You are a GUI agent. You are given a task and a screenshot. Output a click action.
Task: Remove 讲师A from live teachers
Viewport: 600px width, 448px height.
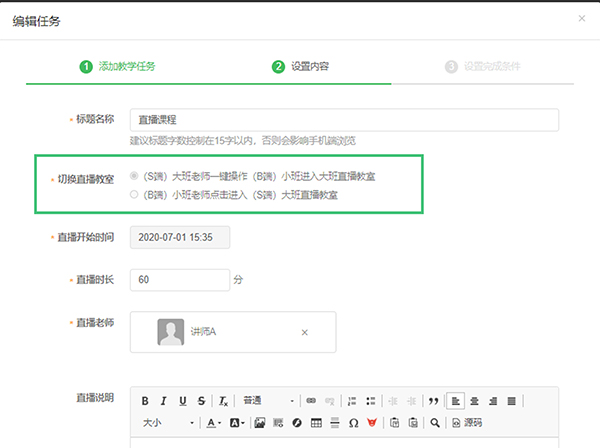[x=305, y=332]
